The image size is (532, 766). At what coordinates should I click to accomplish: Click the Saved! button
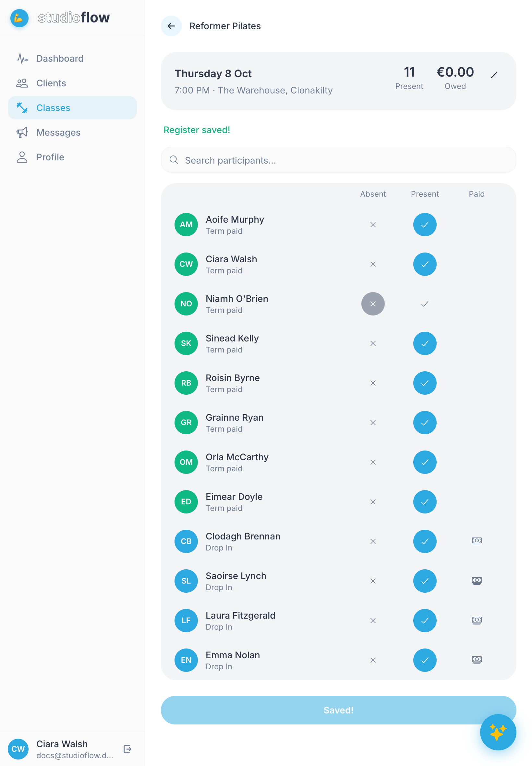pyautogui.click(x=338, y=710)
